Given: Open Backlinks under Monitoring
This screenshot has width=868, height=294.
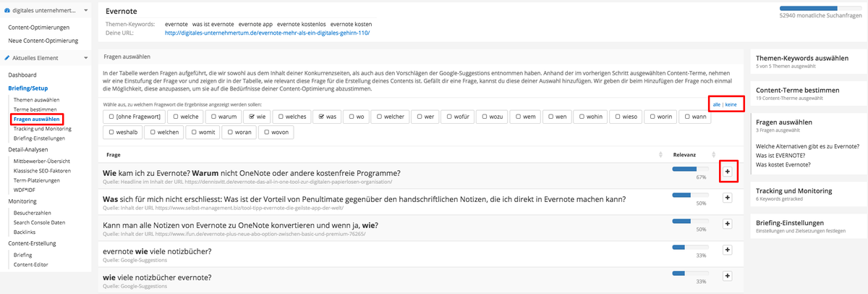Looking at the screenshot, I should 25,232.
